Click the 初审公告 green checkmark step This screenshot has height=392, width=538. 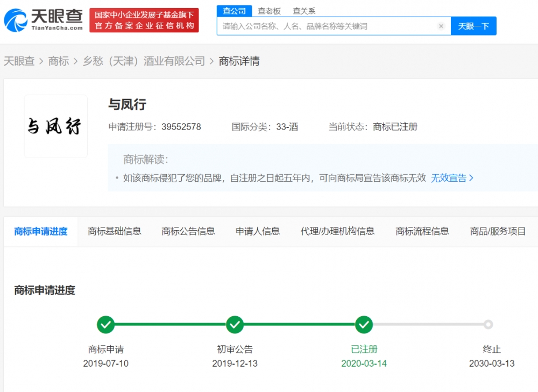click(x=235, y=324)
